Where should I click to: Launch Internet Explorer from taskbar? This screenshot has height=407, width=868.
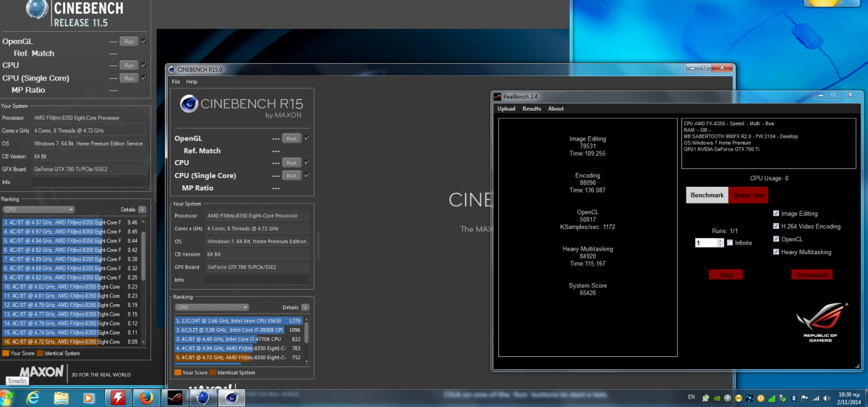tap(33, 398)
